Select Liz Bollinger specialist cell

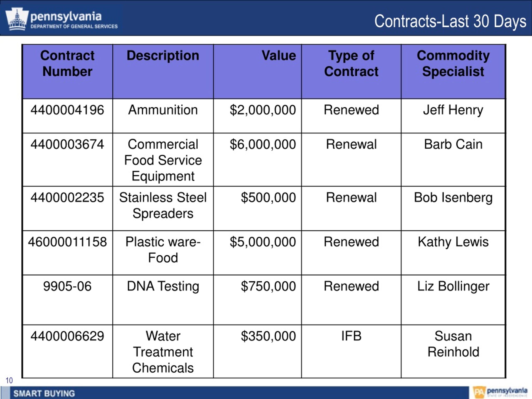(x=453, y=300)
